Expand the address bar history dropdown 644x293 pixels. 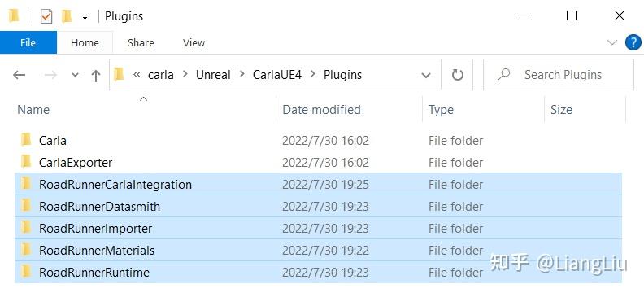click(426, 75)
